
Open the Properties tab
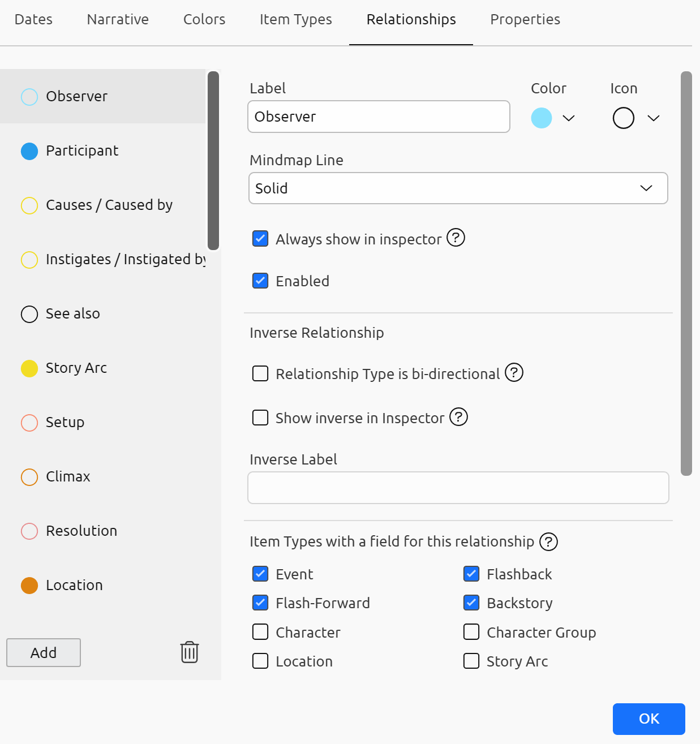click(x=525, y=20)
